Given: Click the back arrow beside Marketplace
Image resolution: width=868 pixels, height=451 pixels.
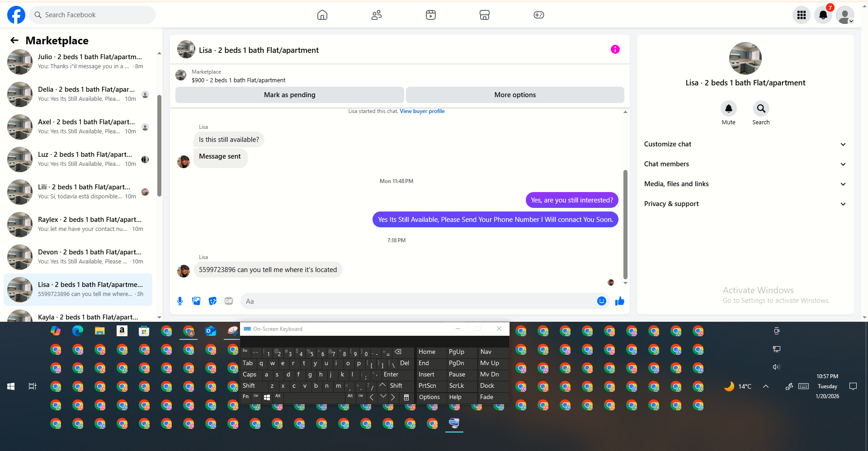Looking at the screenshot, I should [x=14, y=40].
